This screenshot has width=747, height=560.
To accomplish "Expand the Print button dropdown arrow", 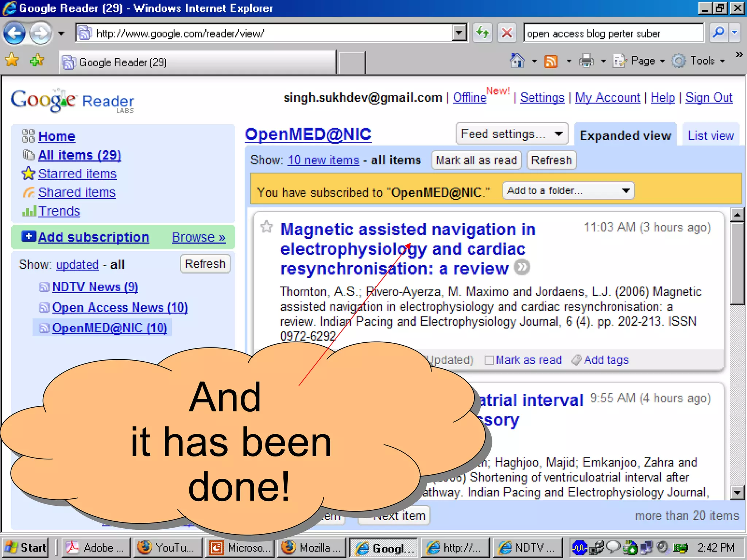I will pos(604,61).
